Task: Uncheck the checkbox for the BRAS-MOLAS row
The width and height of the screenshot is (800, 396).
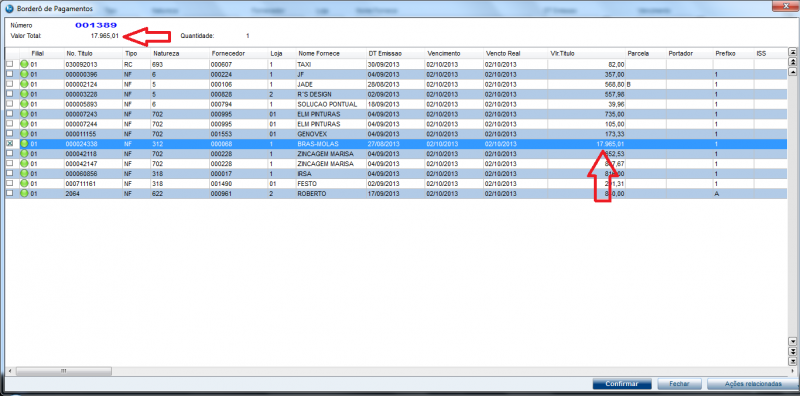Action: pos(10,144)
